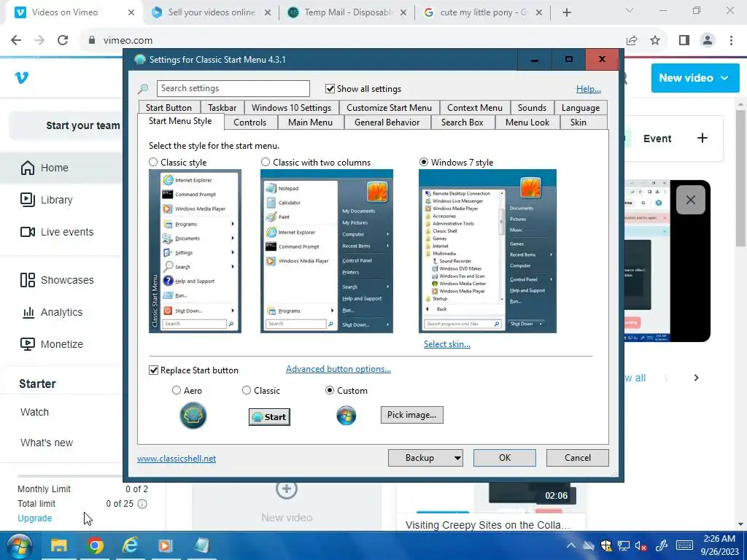Click the plus next to Event

(703, 138)
